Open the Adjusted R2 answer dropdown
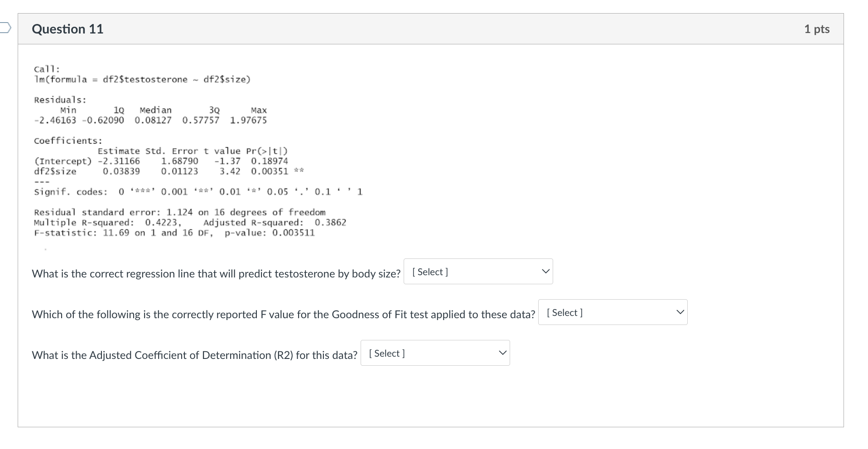 pos(435,353)
